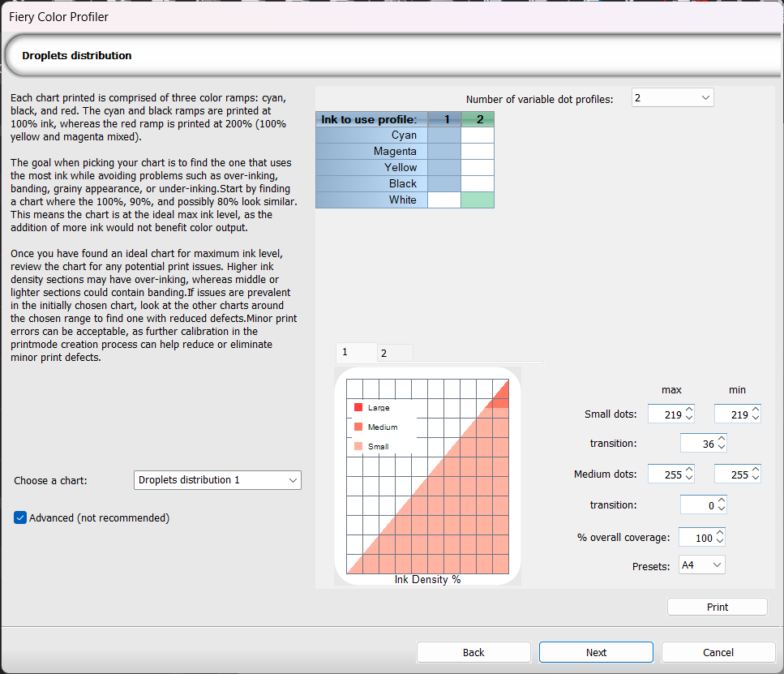
Task: Decrease Small dots transition value
Action: click(722, 447)
